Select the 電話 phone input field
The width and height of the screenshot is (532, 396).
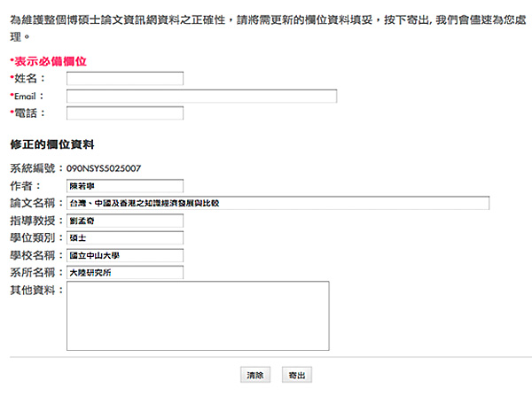tap(125, 113)
